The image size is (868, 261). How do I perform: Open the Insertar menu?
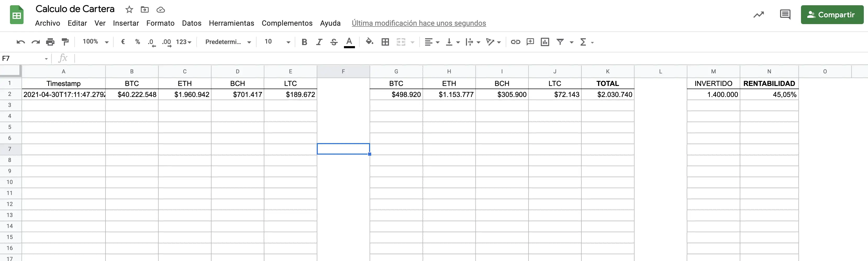point(126,23)
